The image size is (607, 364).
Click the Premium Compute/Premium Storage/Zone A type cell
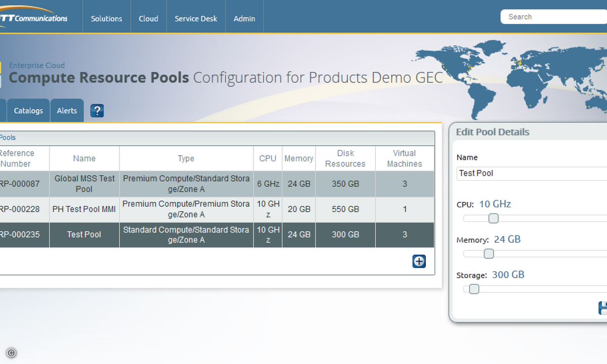point(186,209)
